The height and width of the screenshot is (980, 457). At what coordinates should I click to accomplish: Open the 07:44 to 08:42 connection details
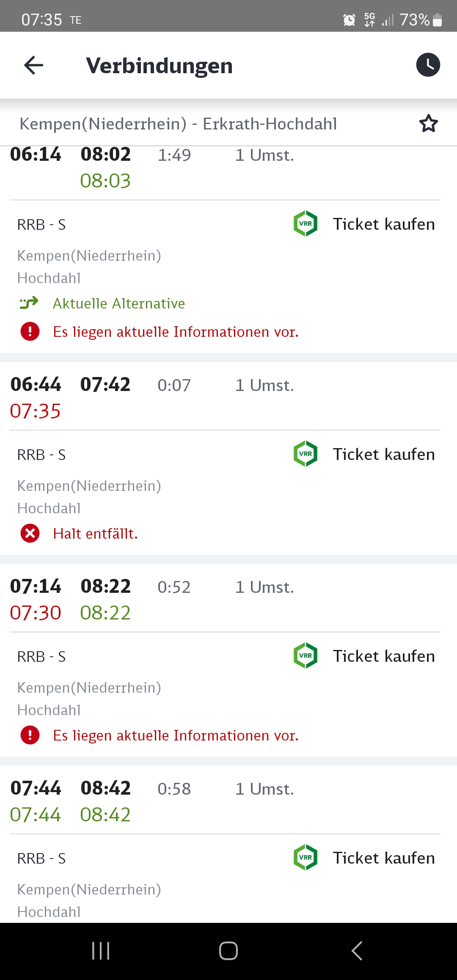pos(152,801)
